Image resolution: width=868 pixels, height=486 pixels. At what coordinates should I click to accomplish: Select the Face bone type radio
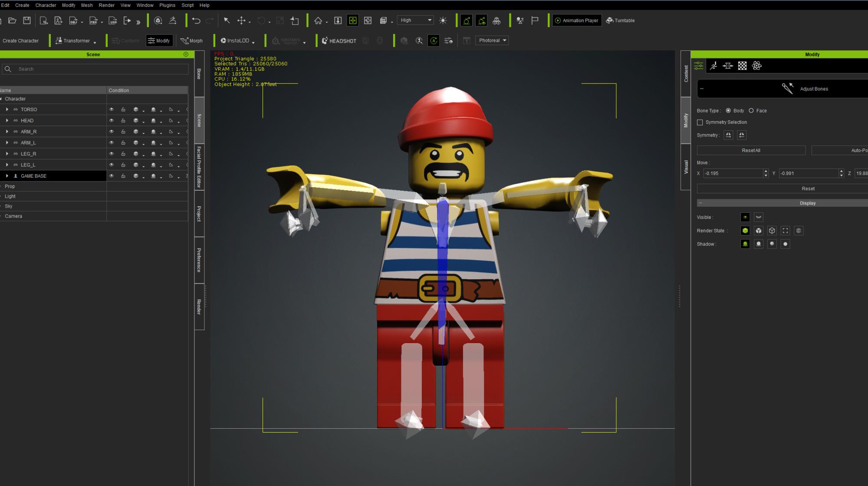click(x=751, y=111)
